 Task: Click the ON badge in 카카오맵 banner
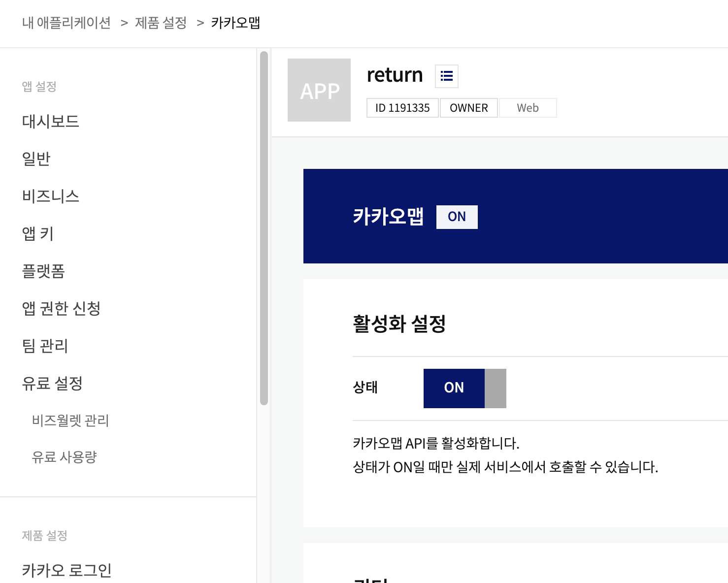coord(457,217)
